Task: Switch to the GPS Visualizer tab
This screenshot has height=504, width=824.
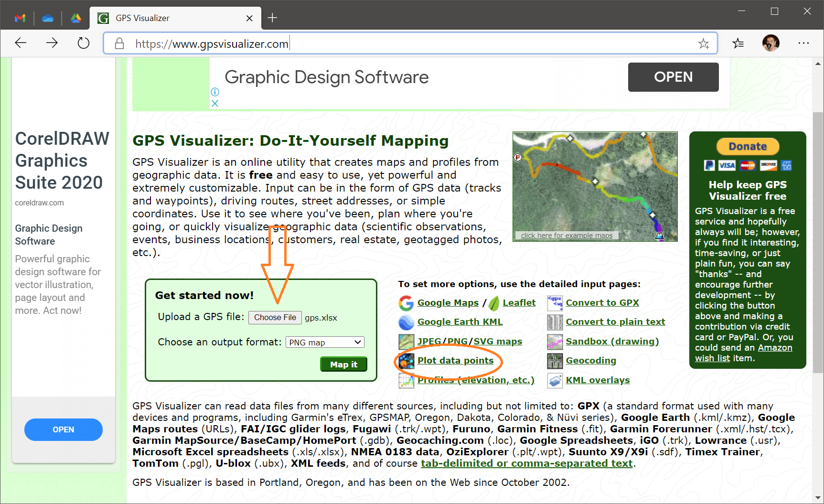Action: click(x=176, y=18)
